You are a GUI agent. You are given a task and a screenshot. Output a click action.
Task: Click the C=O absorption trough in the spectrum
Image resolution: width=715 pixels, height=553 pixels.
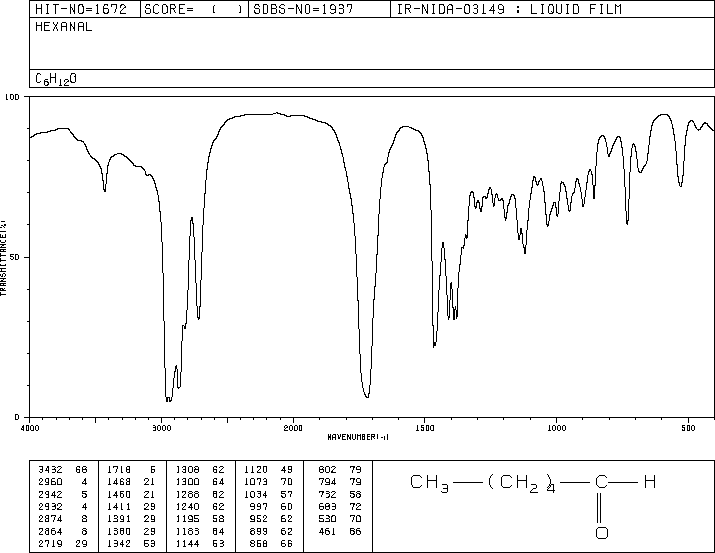pos(368,396)
